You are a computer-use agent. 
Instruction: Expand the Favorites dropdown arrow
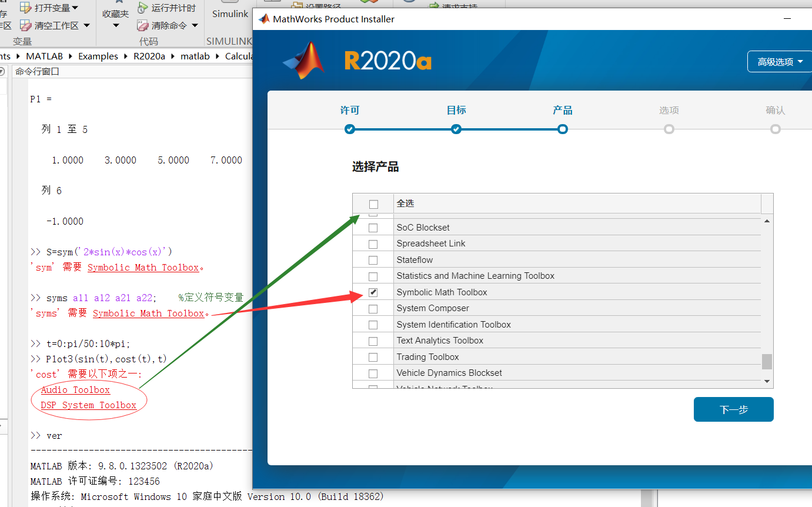pyautogui.click(x=115, y=25)
